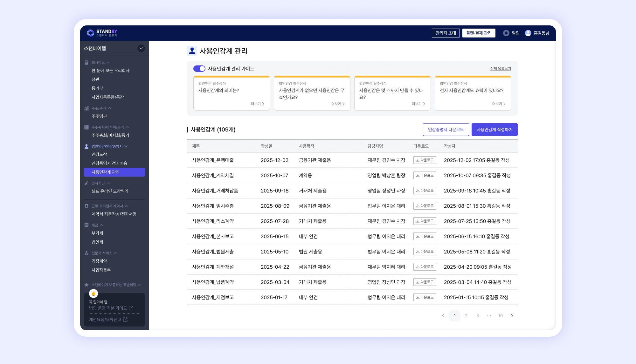Screen dimensions: 636x364
Task: Click the lightbulb tip icon in sidebar
Action: (x=93, y=293)
